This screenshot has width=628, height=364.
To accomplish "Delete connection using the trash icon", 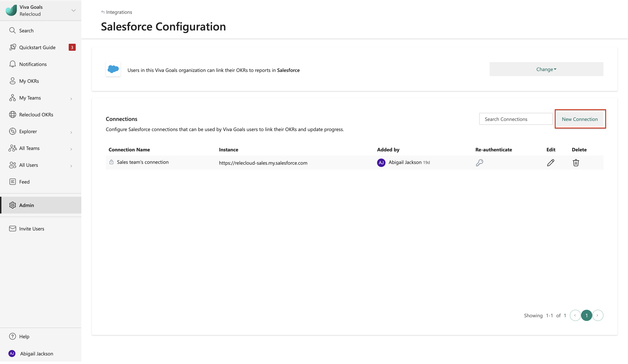I will pos(576,163).
